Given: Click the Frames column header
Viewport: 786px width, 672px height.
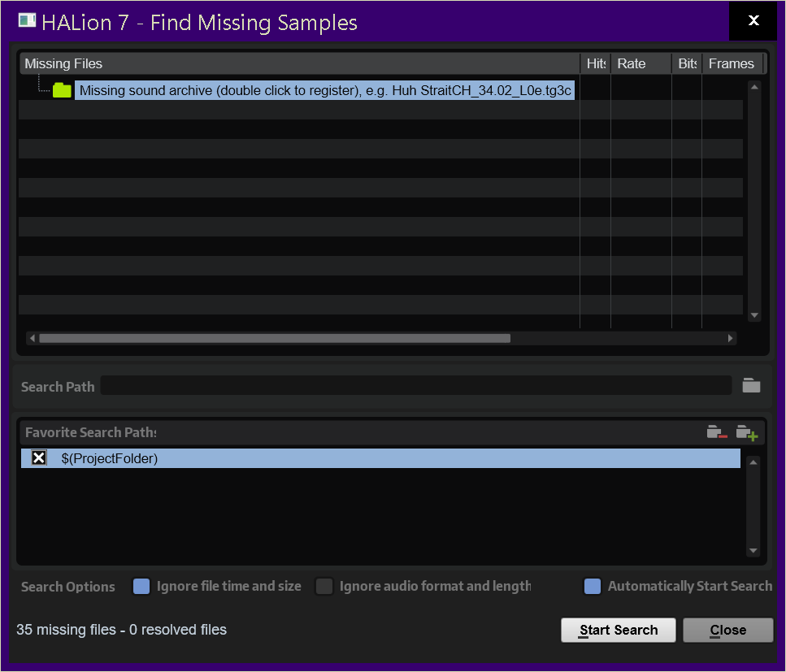Looking at the screenshot, I should pyautogui.click(x=732, y=63).
